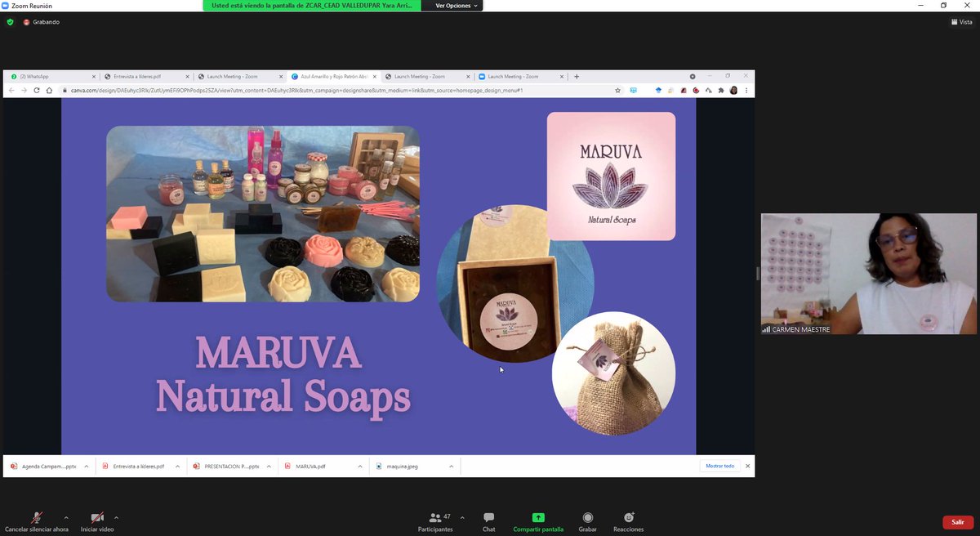This screenshot has height=536, width=980.
Task: Go to the browser home page
Action: (x=50, y=91)
